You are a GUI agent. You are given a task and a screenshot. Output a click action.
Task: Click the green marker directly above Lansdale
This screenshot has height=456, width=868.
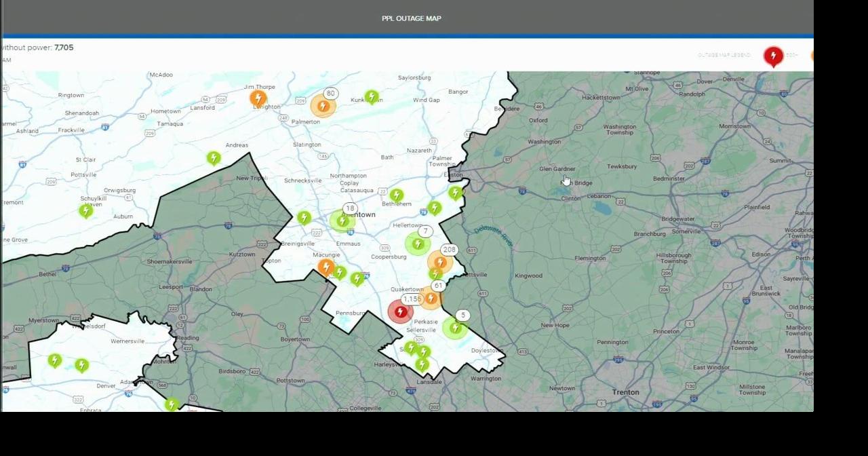pos(421,365)
